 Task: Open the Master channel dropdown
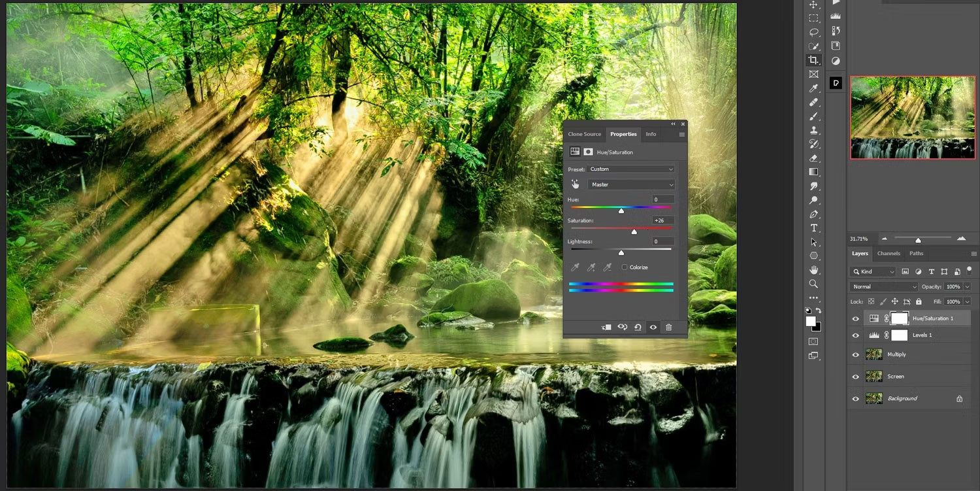(x=630, y=185)
